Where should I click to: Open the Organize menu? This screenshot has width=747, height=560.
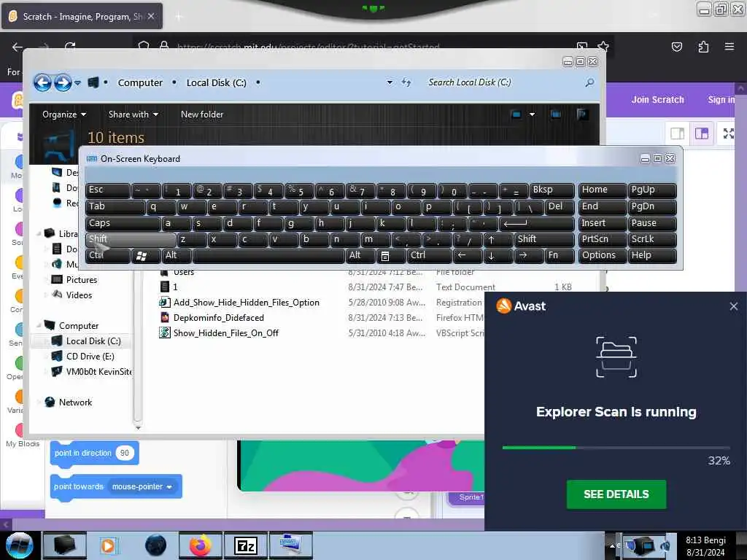[64, 114]
